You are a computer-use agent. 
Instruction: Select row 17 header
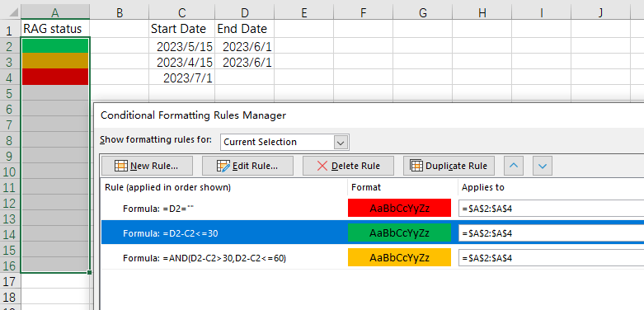click(x=10, y=281)
